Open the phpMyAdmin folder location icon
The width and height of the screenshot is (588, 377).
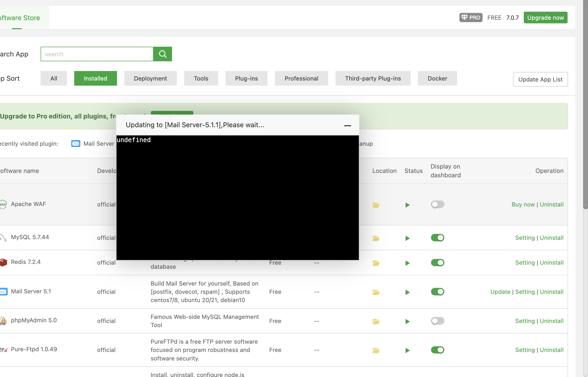376,322
